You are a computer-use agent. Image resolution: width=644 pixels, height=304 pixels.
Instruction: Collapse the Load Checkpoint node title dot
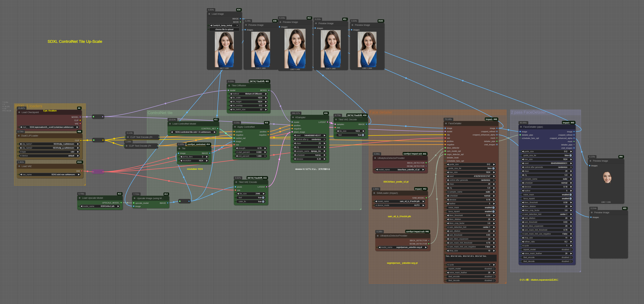pos(19,112)
